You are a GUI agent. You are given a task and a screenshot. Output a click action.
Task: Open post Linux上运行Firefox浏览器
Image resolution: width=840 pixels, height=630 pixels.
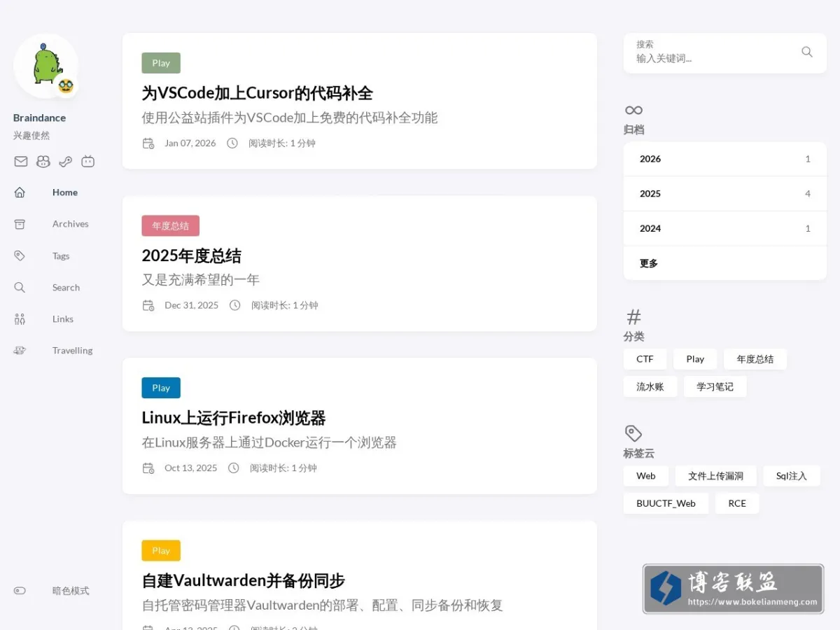coord(234,418)
